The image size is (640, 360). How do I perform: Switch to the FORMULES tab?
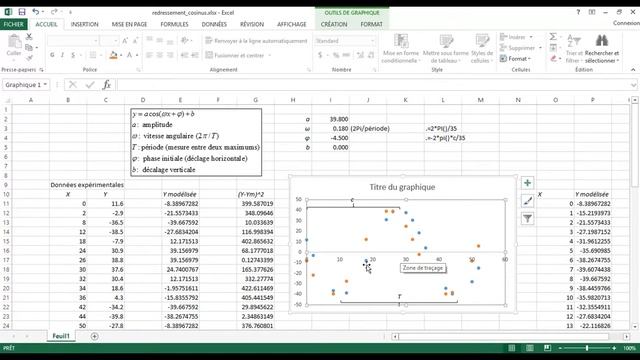coord(174,24)
